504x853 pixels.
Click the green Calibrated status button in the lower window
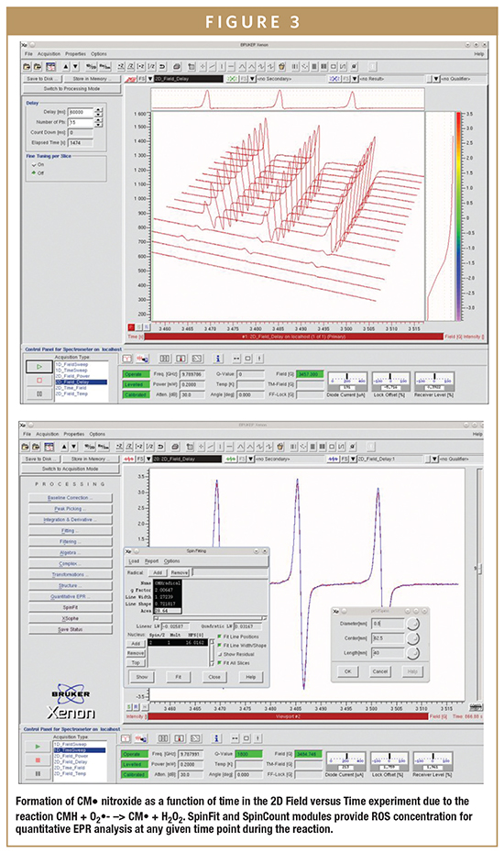point(133,774)
